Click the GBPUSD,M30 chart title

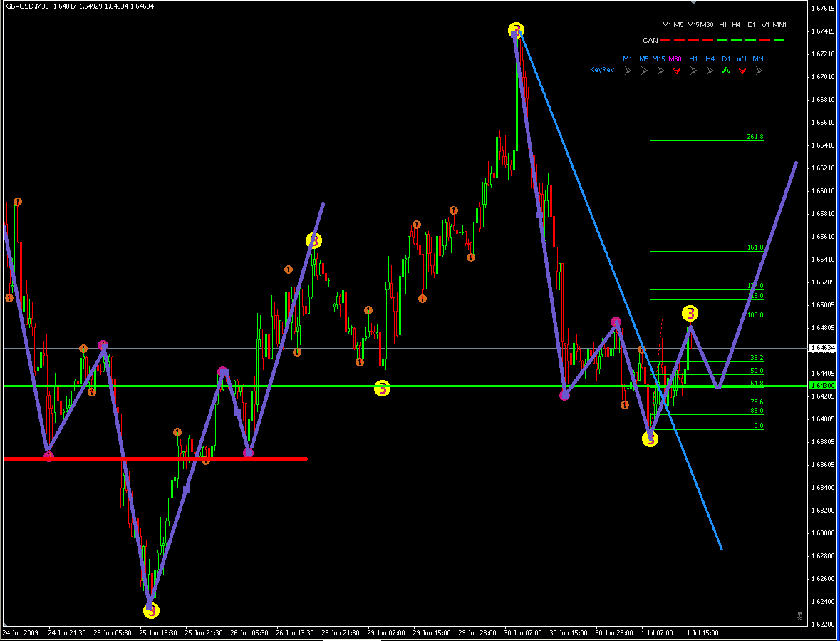pos(27,6)
